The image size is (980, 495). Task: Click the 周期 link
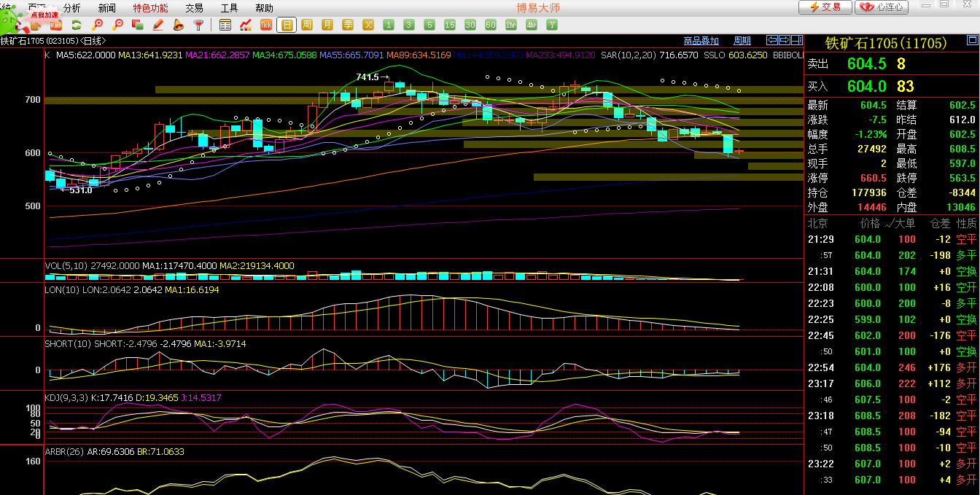(742, 41)
